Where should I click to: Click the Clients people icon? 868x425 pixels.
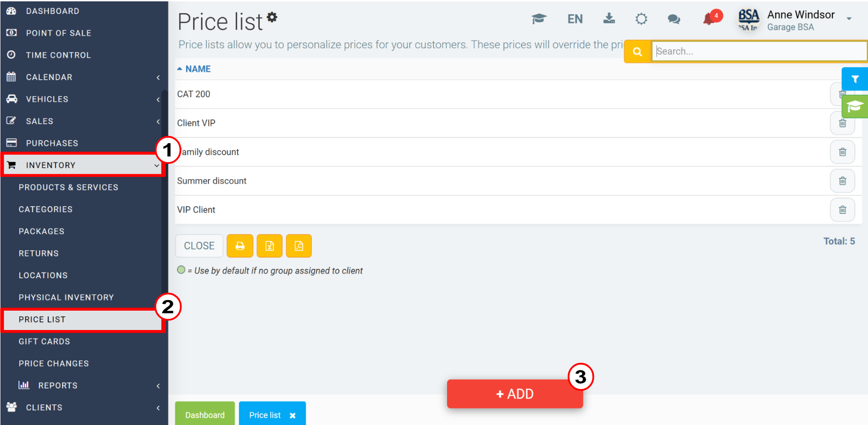(12, 407)
